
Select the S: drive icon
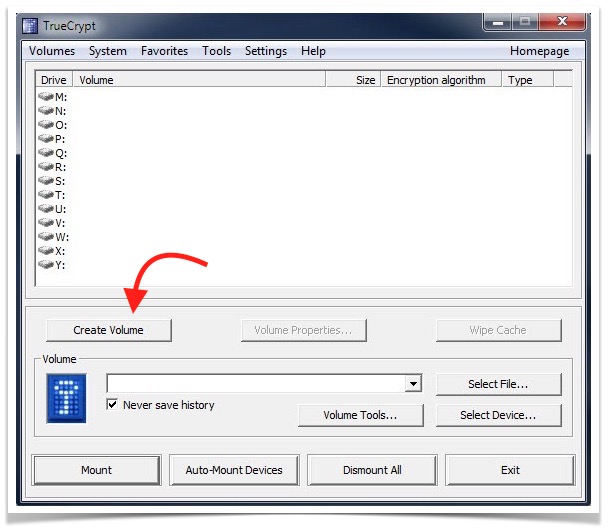click(46, 181)
